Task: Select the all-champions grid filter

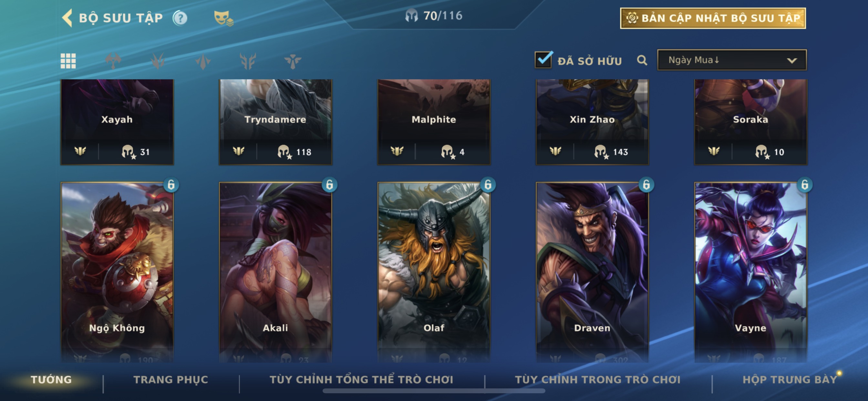Action: [68, 61]
